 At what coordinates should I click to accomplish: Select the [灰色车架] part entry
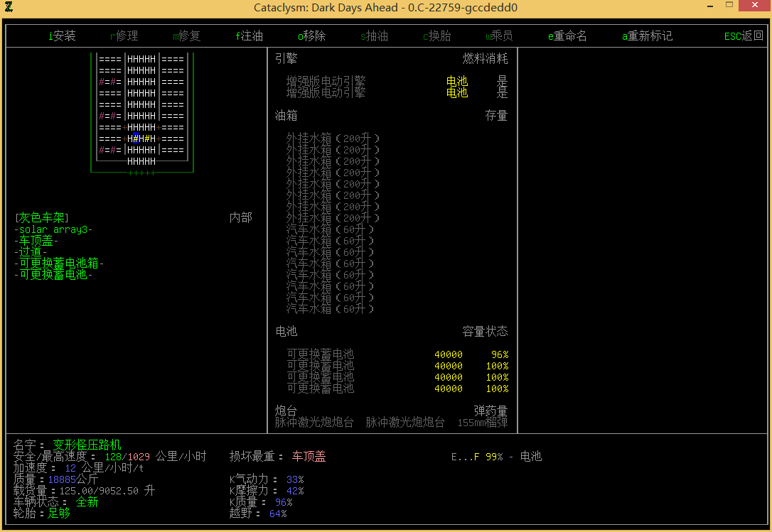(42, 217)
